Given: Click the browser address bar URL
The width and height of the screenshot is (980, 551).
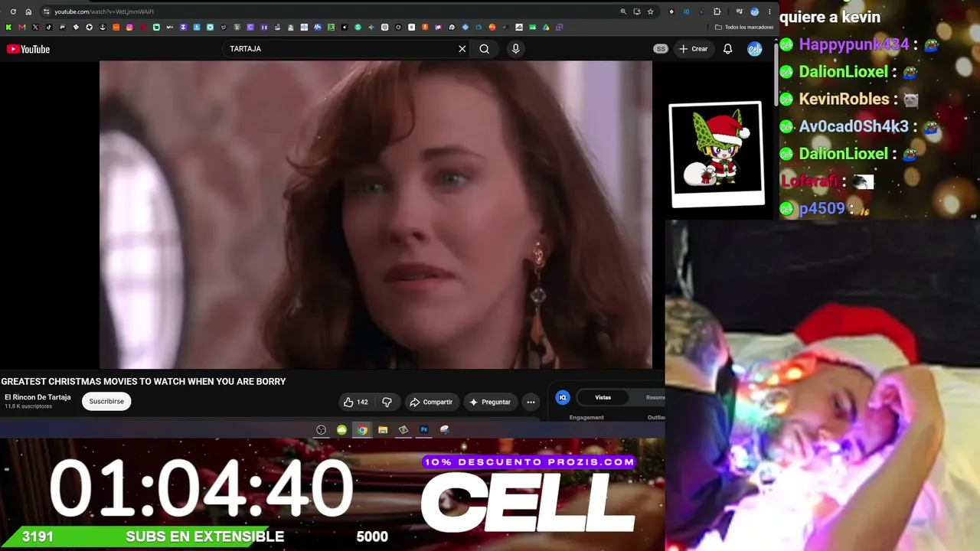Looking at the screenshot, I should 104,11.
